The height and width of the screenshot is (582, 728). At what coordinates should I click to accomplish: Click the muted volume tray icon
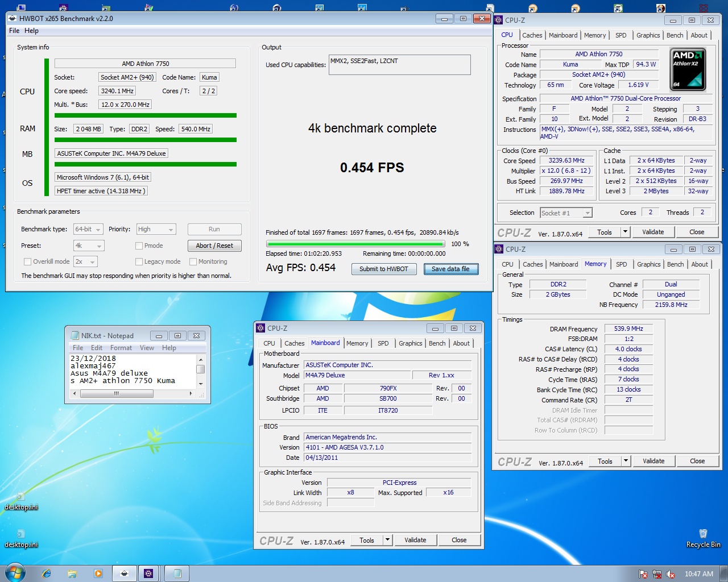tap(671, 574)
